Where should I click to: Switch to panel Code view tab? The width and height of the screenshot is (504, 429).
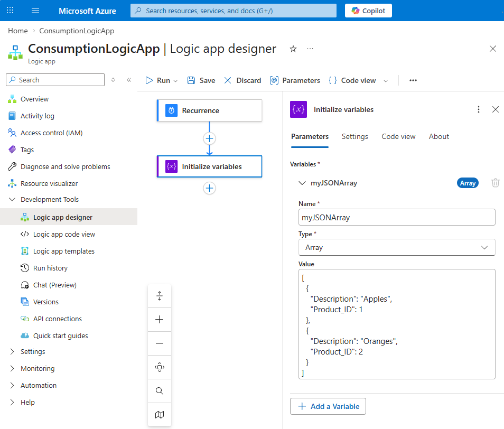click(398, 137)
